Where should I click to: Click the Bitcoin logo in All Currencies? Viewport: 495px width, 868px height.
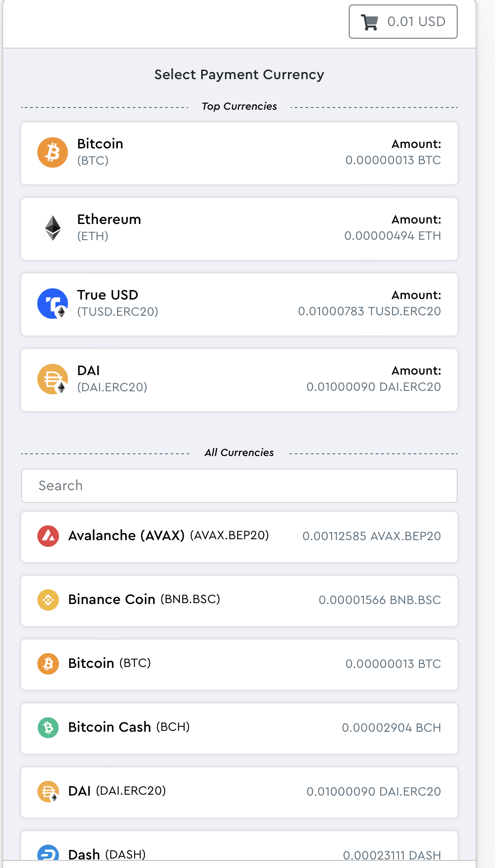tap(48, 664)
